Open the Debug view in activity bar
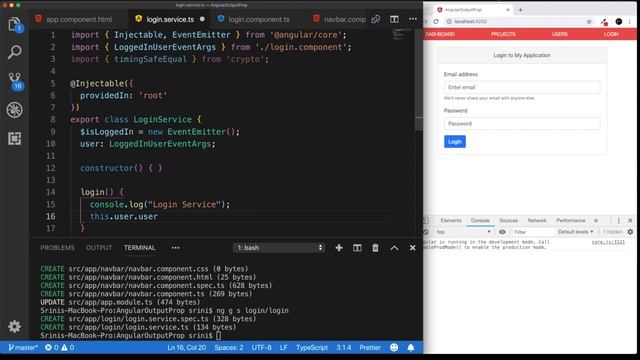This screenshot has width=640, height=360. 15,110
